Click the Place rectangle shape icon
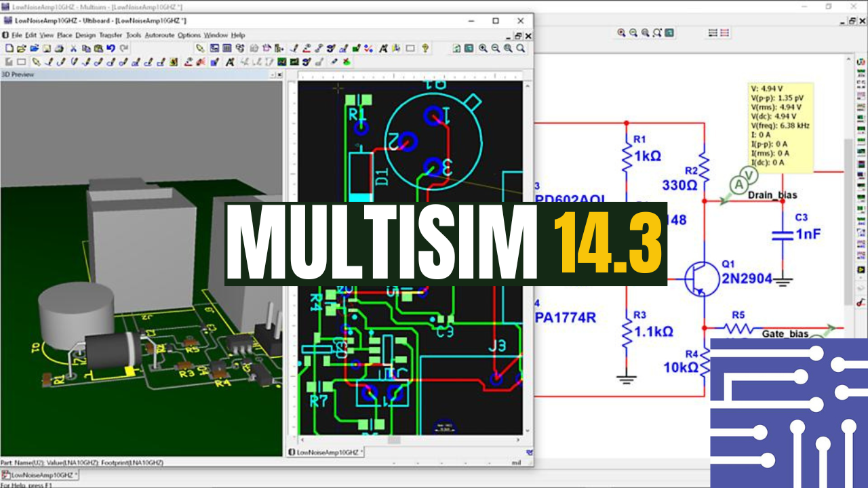The width and height of the screenshot is (868, 488). (410, 49)
